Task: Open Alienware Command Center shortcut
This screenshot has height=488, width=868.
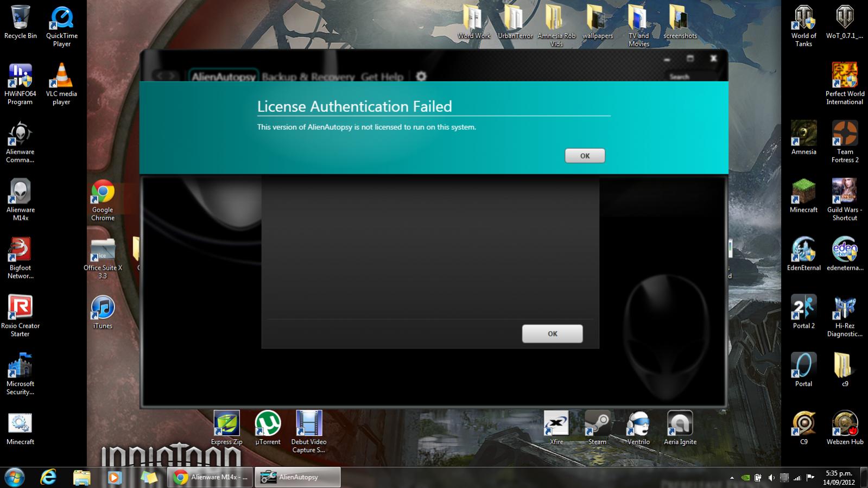Action: coord(20,143)
